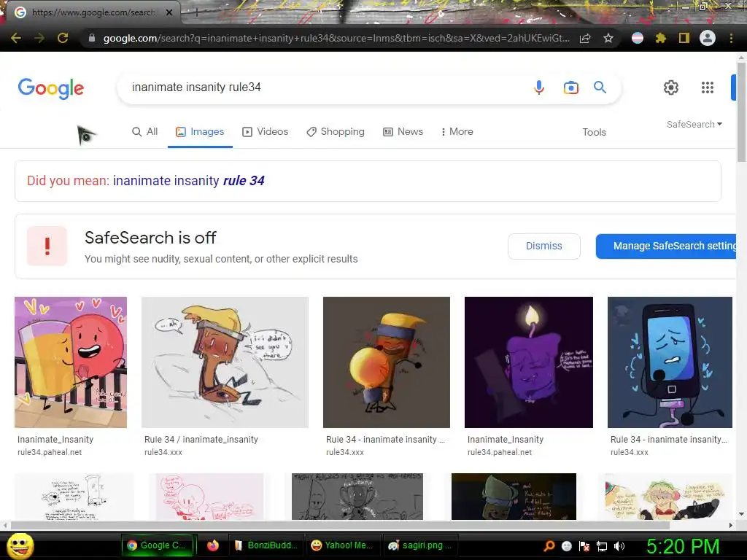The image size is (747, 560).
Task: Reload the page with the refresh icon
Action: tap(63, 38)
